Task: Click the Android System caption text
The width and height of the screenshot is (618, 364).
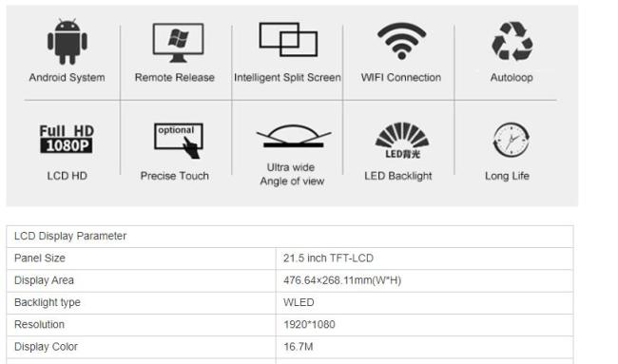Action: point(67,78)
